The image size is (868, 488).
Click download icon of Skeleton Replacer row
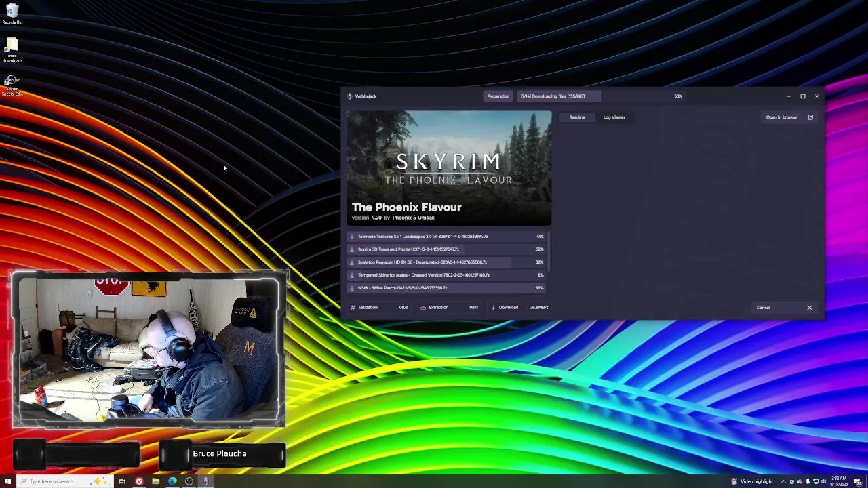(351, 262)
